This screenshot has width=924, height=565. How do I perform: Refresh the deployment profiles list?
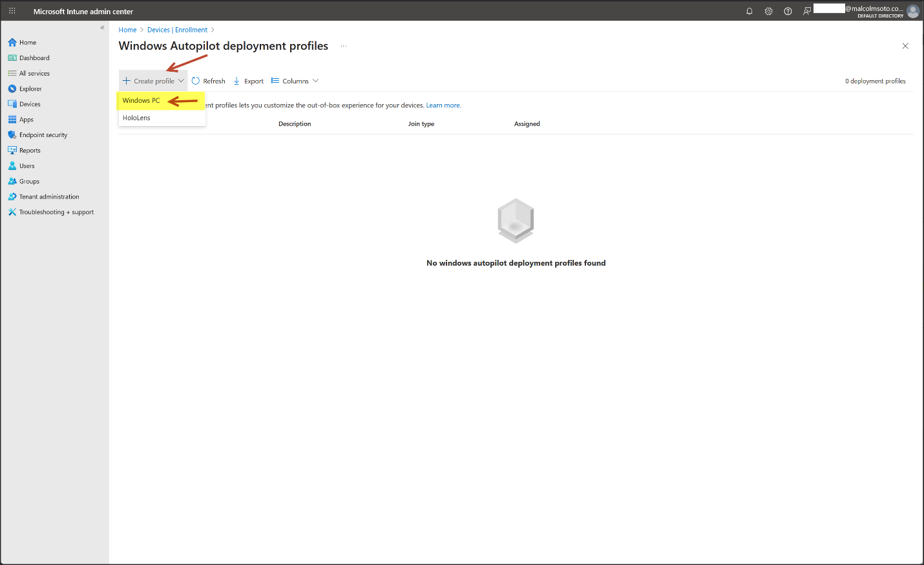coord(209,81)
